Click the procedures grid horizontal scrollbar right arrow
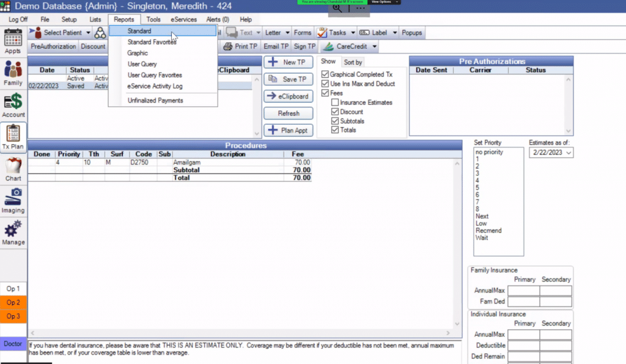The image size is (626, 364). click(448, 333)
